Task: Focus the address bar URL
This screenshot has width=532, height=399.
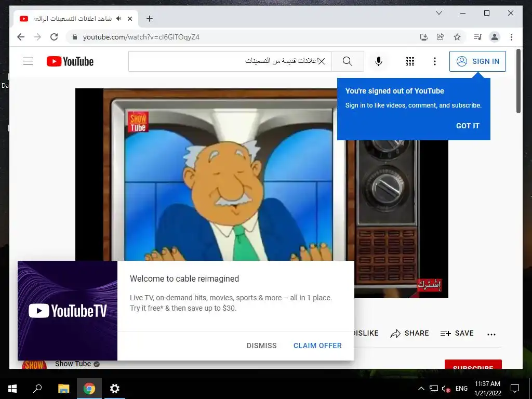Action: point(141,37)
